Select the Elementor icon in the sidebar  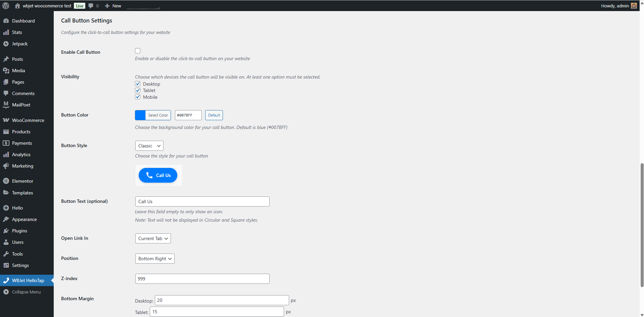pos(6,181)
